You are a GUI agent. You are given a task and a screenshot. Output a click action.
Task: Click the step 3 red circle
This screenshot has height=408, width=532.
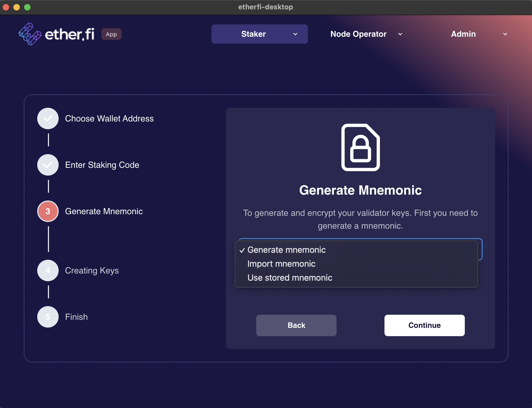pyautogui.click(x=48, y=211)
